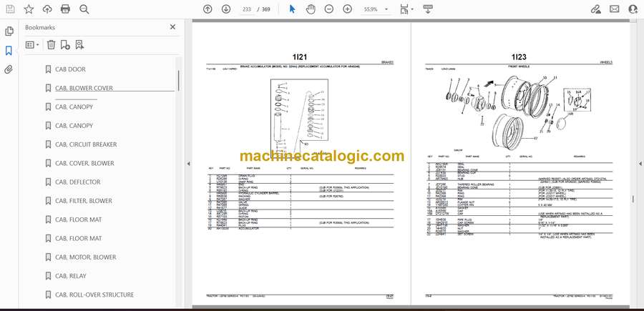This screenshot has width=644, height=311.
Task: Add file to starred with star icon
Action: 29,9
